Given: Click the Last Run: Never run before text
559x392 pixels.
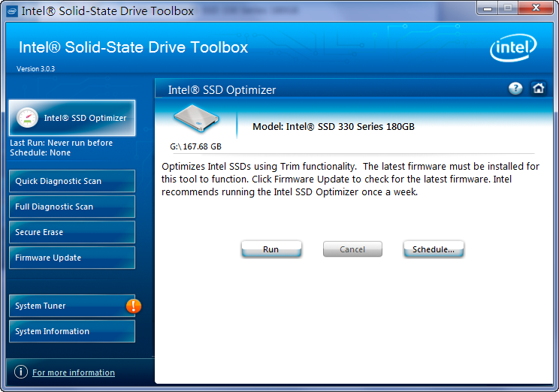Looking at the screenshot, I should [x=62, y=143].
